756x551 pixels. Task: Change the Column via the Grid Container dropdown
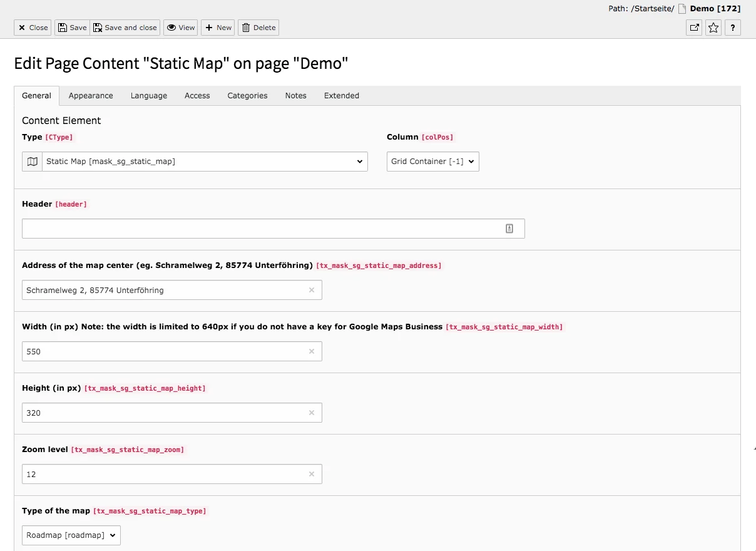coord(432,161)
